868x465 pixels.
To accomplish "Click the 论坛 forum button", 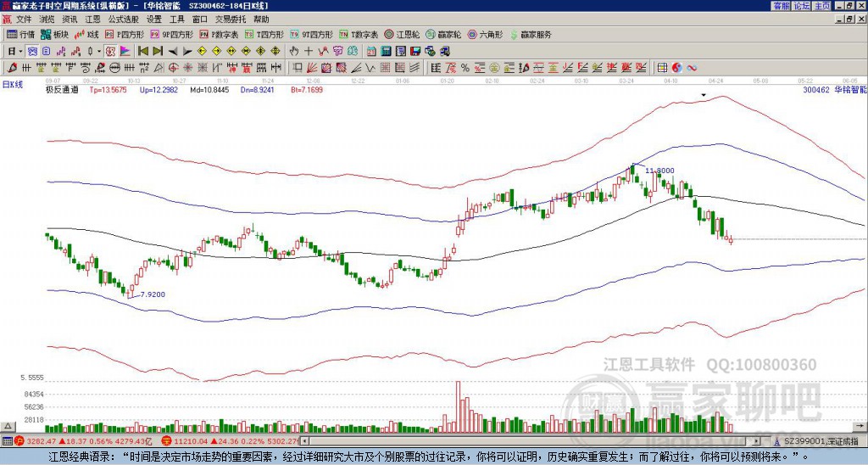I will coord(801,6).
